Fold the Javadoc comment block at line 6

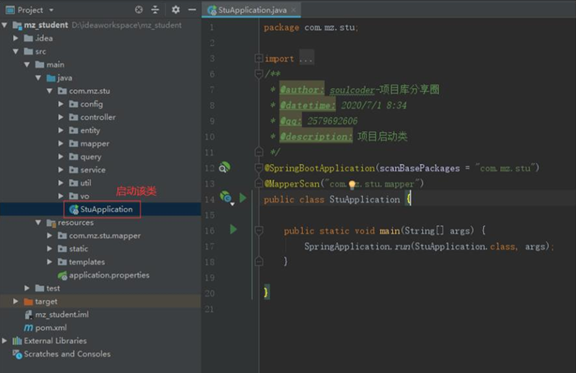[x=259, y=74]
